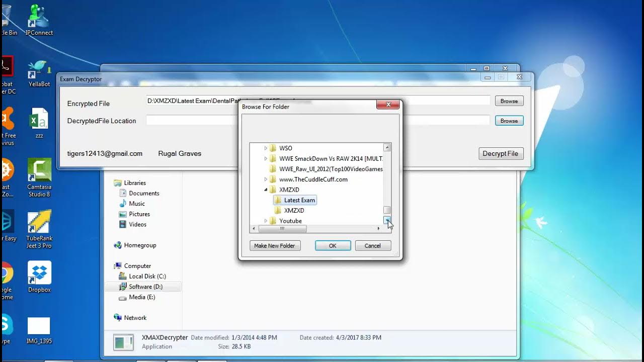Click folder tree horizontal scrollbar left arrow

click(x=254, y=229)
